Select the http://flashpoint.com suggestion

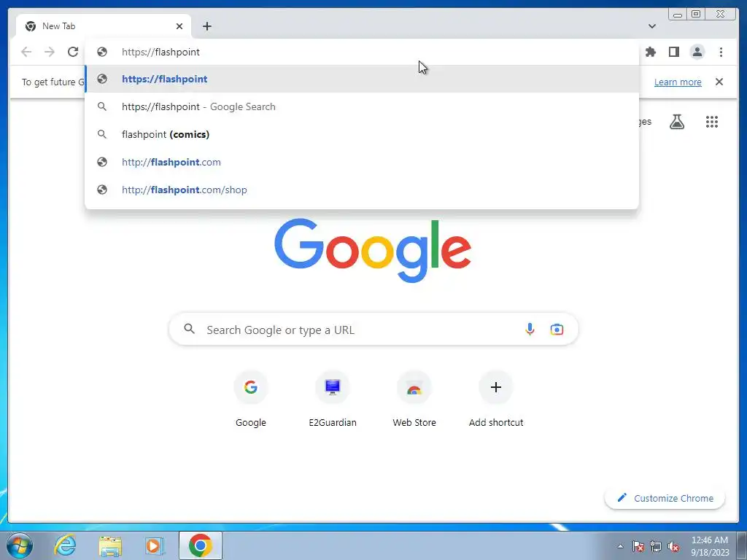(362, 162)
